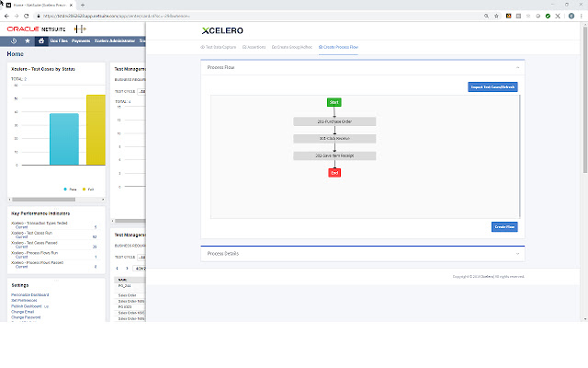Click Change Password link
588x368 pixels.
point(26,317)
